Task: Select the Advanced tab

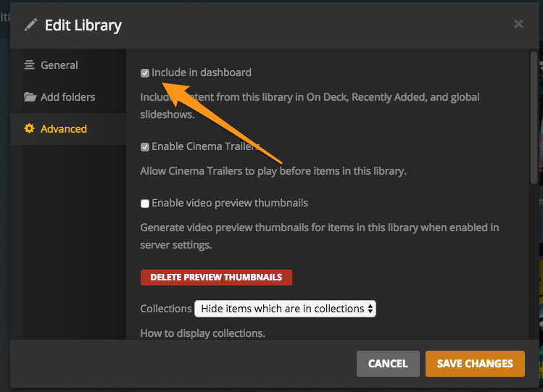Action: (x=68, y=129)
